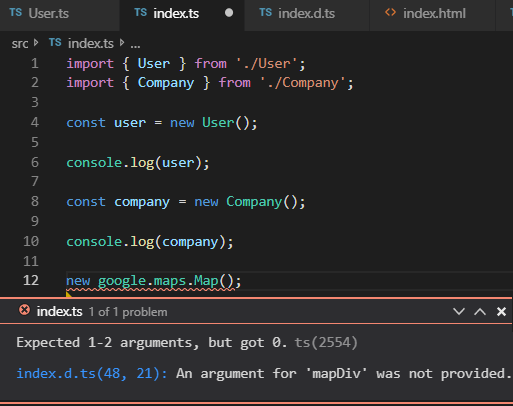Click the ts(2554) error code

click(326, 343)
